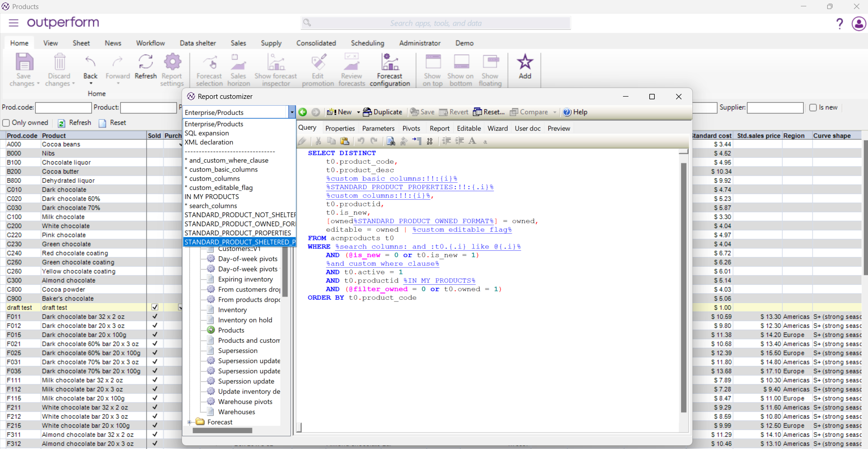
Task: Follow the %IN_MY_PRODUCTS% link in query
Action: 439,281
